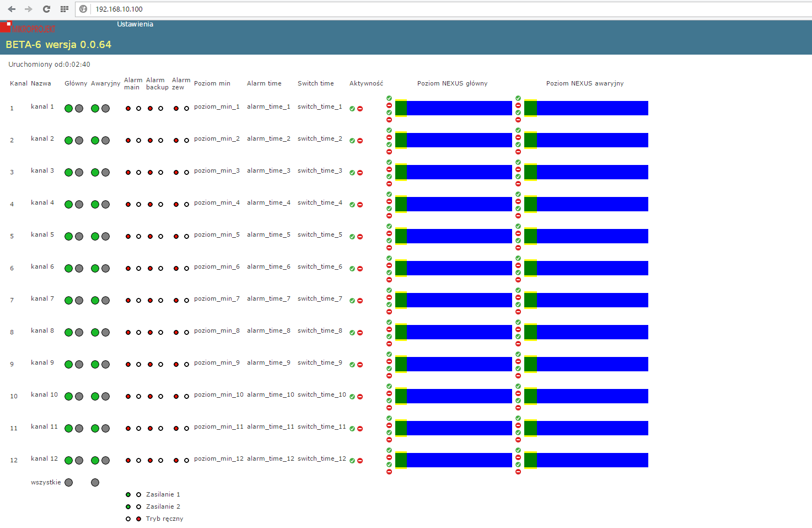Image resolution: width=812 pixels, height=528 pixels.
Task: Click the site info icon in address bar
Action: coord(83,9)
